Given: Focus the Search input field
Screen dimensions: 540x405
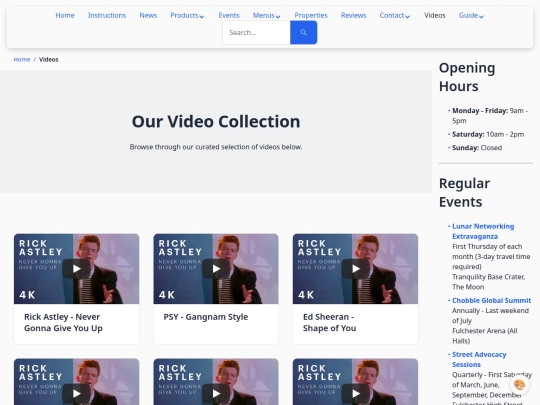Looking at the screenshot, I should (x=256, y=32).
